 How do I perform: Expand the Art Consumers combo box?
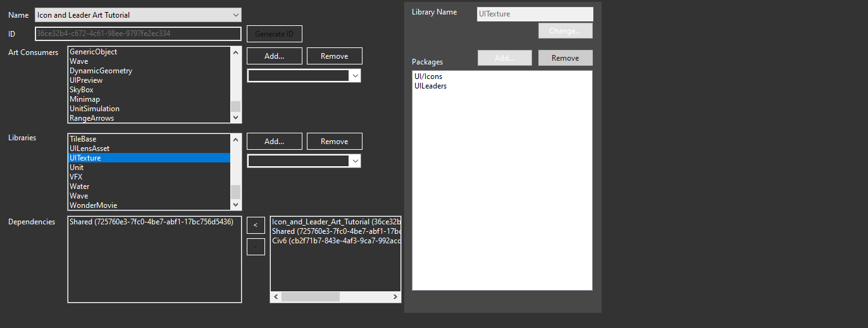tap(304, 76)
